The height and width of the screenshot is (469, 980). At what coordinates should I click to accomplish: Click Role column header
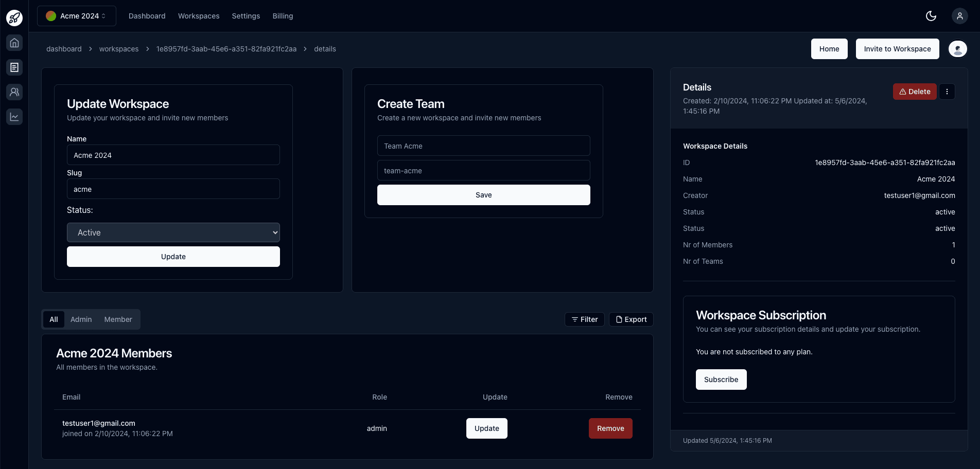pos(379,397)
